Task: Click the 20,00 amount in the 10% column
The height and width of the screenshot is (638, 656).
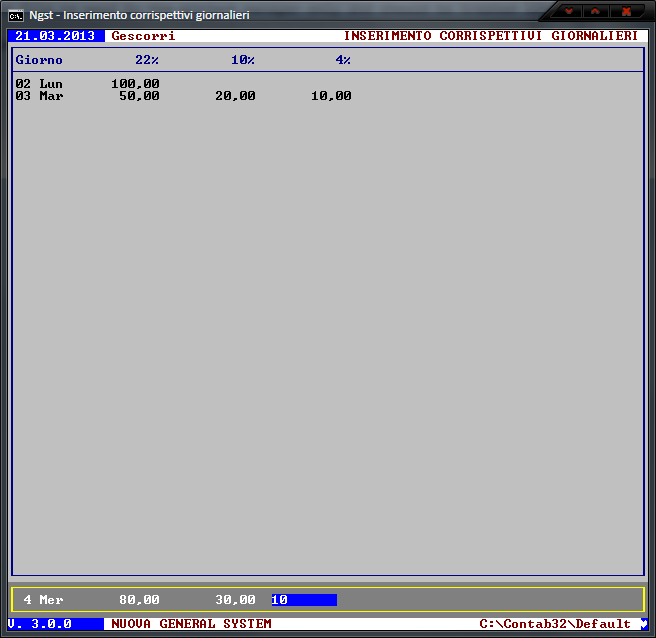Action: point(235,96)
